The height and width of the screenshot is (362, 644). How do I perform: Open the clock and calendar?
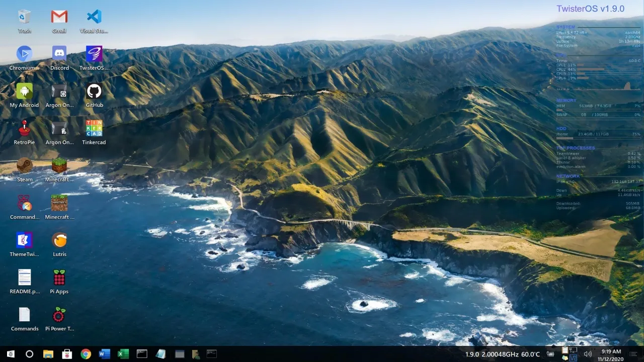[611, 354]
